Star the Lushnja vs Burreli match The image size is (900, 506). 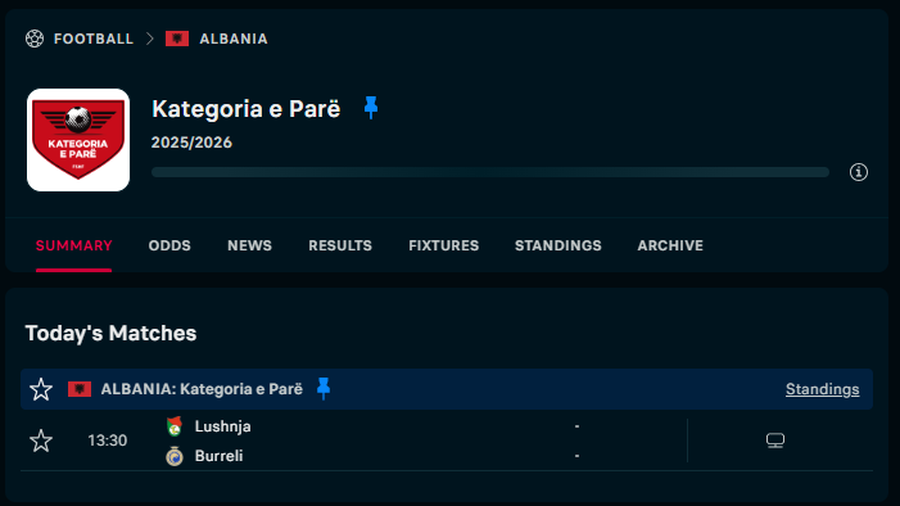pos(41,440)
